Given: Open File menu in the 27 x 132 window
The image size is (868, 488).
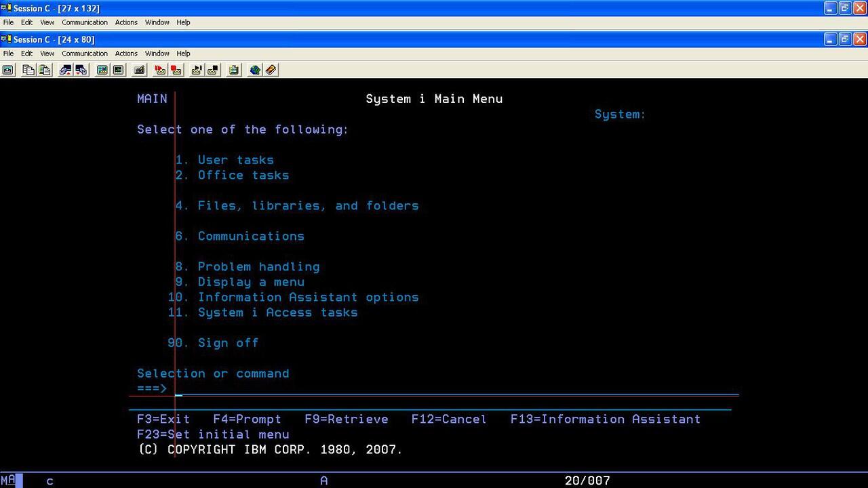Looking at the screenshot, I should click(8, 22).
